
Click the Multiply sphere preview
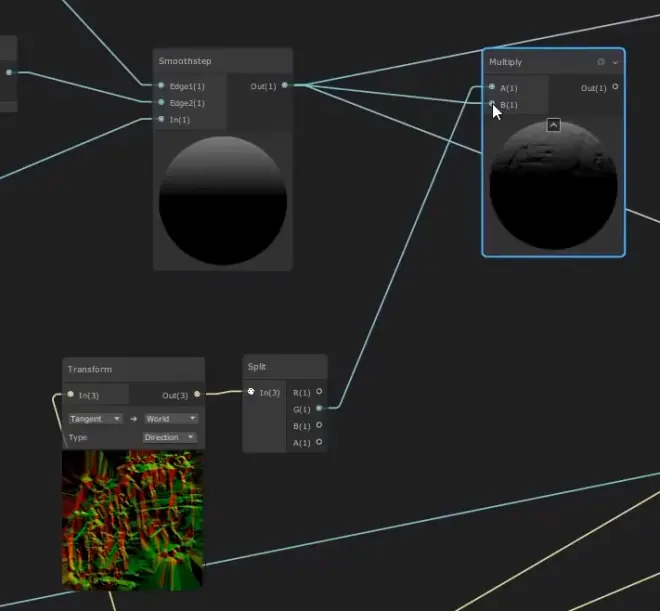(554, 185)
